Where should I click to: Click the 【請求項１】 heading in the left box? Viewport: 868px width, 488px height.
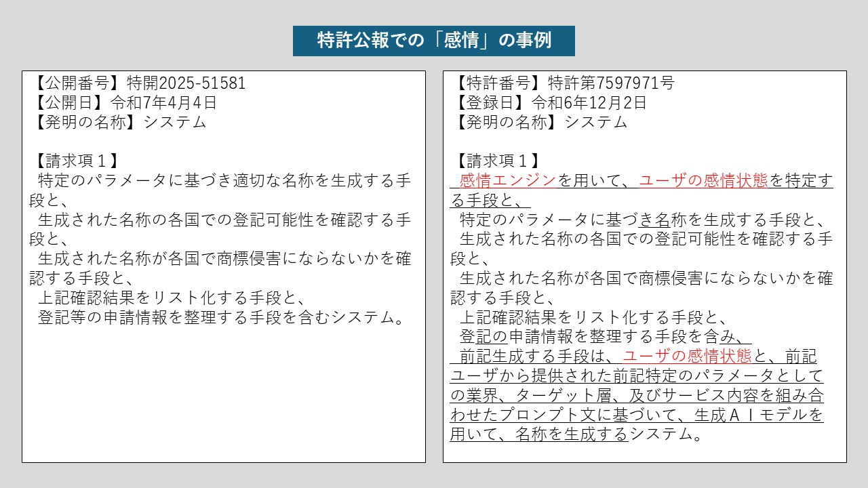(x=76, y=161)
